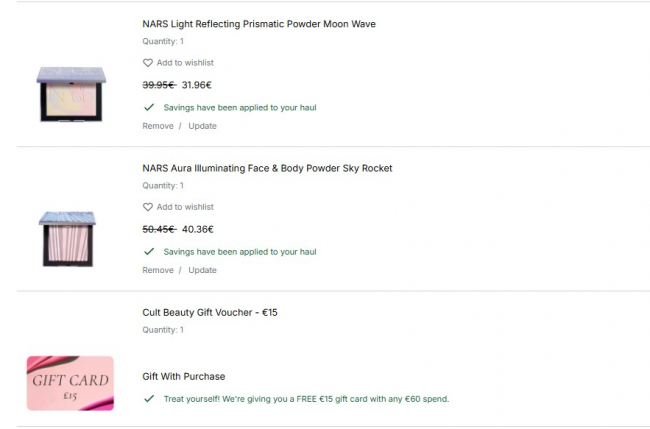The image size is (650, 429).
Task: Click 'Add to wishlist' text for Sky Rocket
Action: pyautogui.click(x=185, y=207)
